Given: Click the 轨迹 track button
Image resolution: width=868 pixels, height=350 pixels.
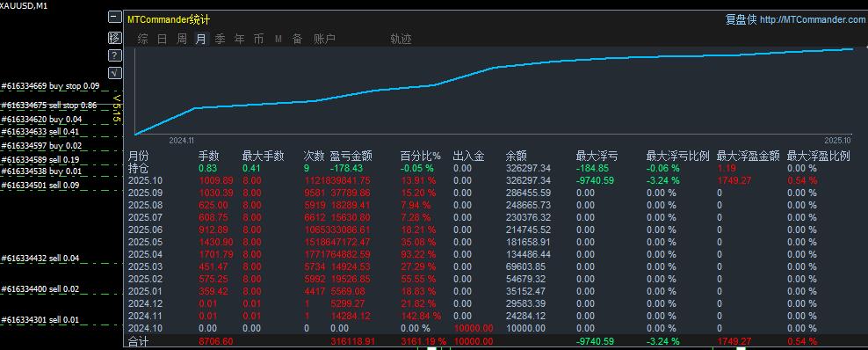Looking at the screenshot, I should pos(401,40).
